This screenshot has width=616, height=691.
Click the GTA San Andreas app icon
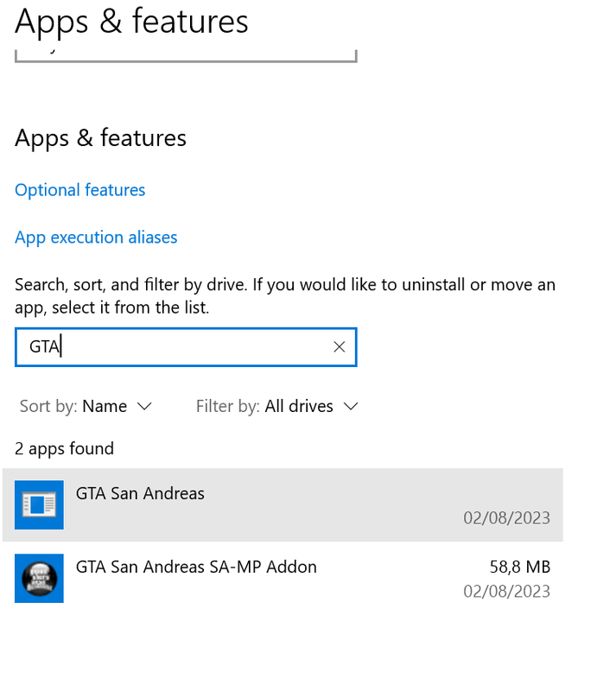39,505
